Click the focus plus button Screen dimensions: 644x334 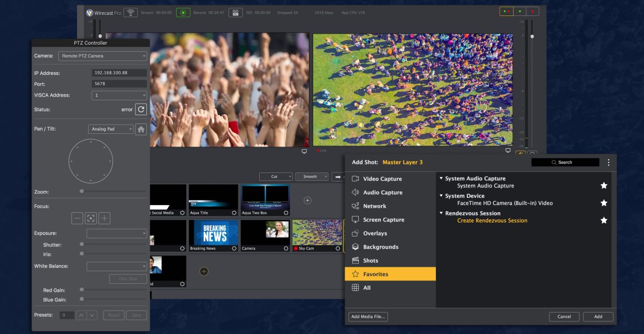(105, 218)
